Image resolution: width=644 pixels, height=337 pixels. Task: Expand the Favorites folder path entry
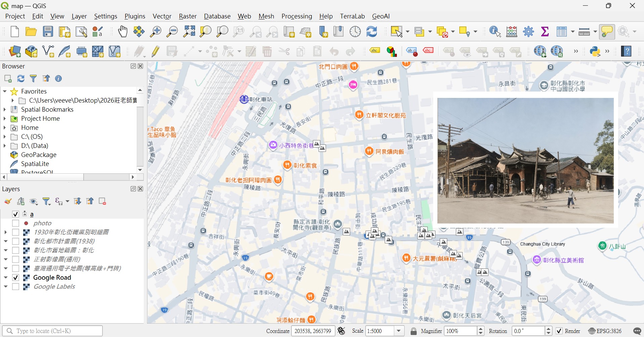12,100
